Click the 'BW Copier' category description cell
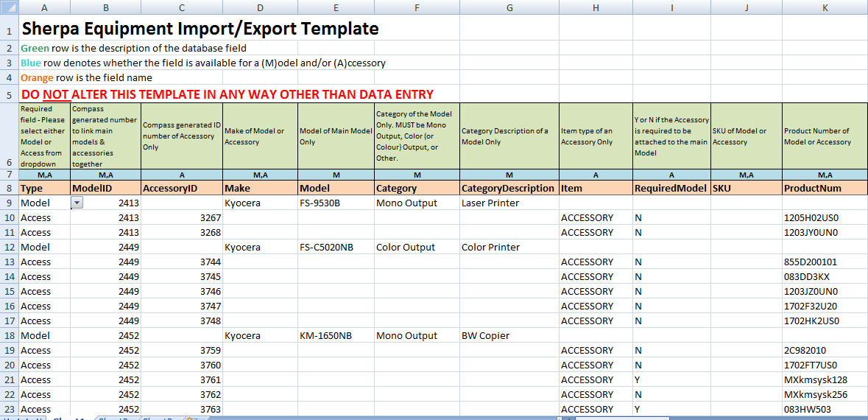868x420 pixels. (509, 336)
